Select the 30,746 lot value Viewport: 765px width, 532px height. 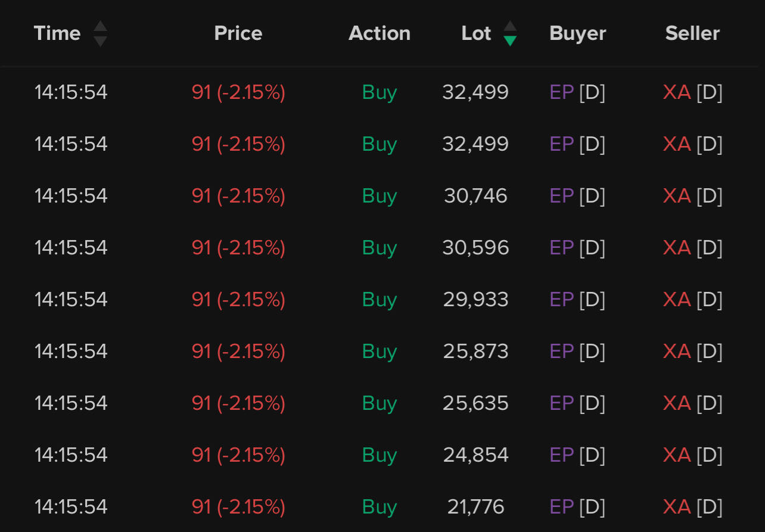475,196
